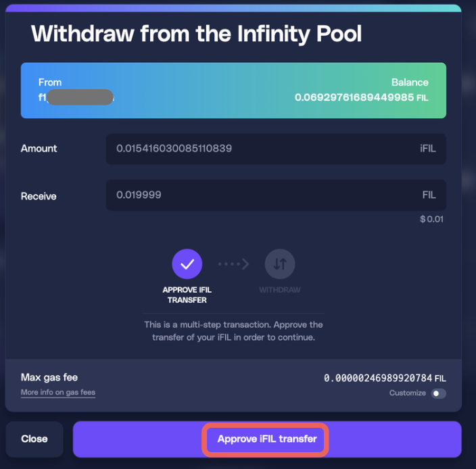This screenshot has width=476, height=469.
Task: Click the Max gas fee label
Action: pyautogui.click(x=49, y=377)
